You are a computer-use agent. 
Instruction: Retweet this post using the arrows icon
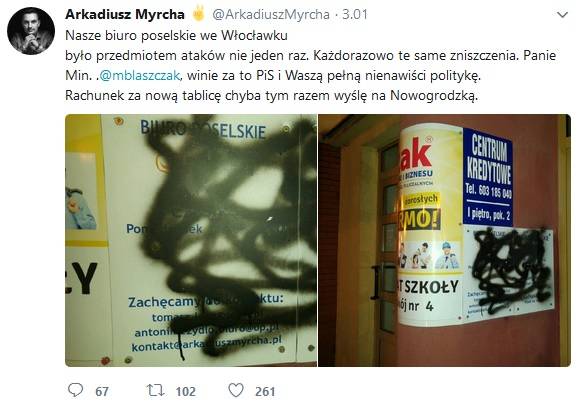156,391
